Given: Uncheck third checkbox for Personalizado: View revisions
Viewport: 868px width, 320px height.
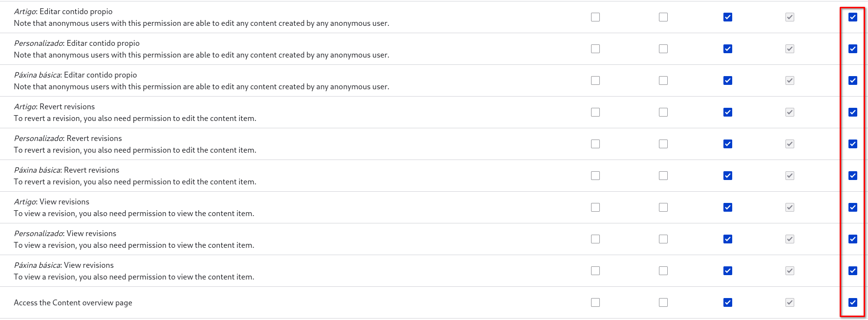Looking at the screenshot, I should pos(728,239).
